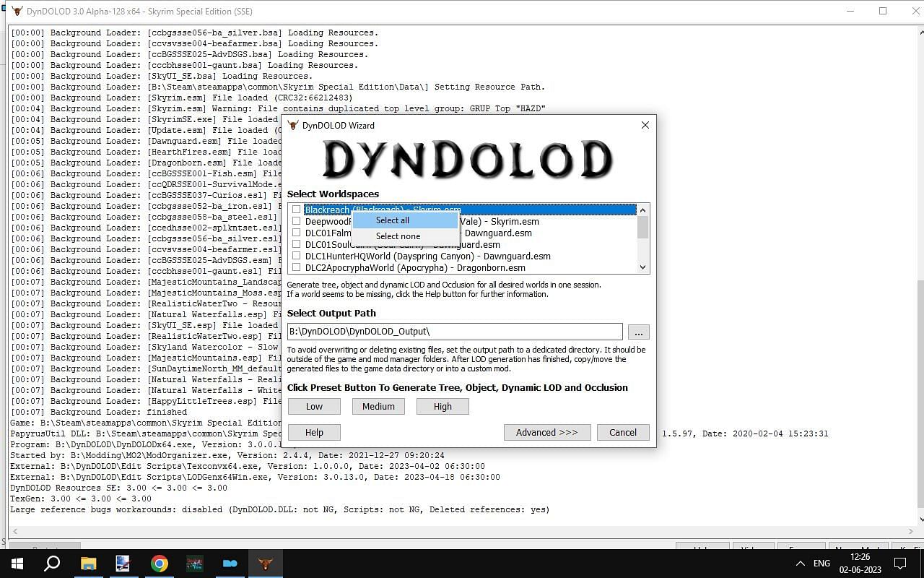Open the wizard Help button

tap(314, 432)
